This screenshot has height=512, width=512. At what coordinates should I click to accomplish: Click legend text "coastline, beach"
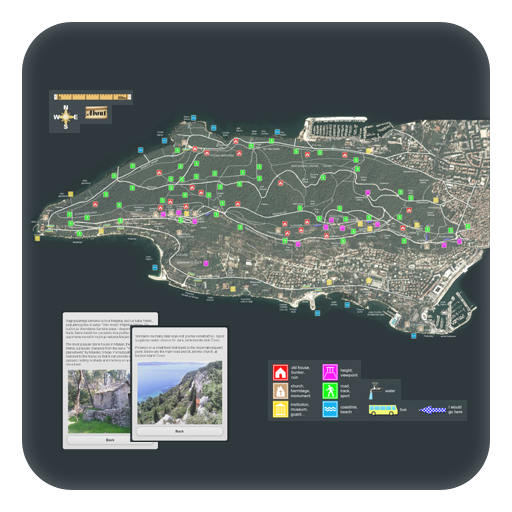(349, 409)
